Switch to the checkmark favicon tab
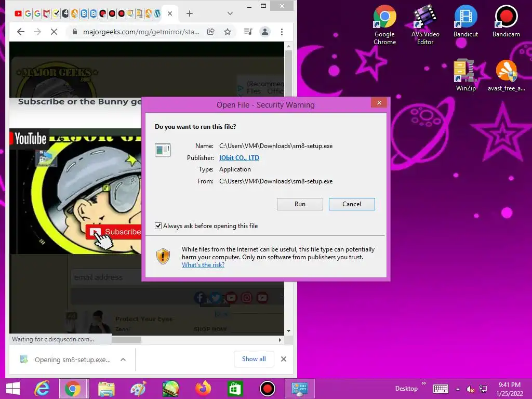The image size is (532, 399). [x=56, y=14]
